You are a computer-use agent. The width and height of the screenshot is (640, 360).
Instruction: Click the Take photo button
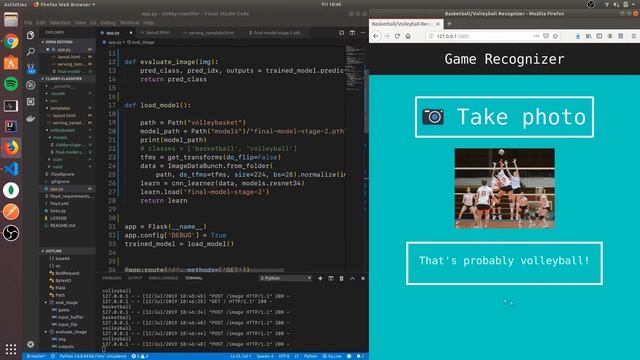point(504,117)
